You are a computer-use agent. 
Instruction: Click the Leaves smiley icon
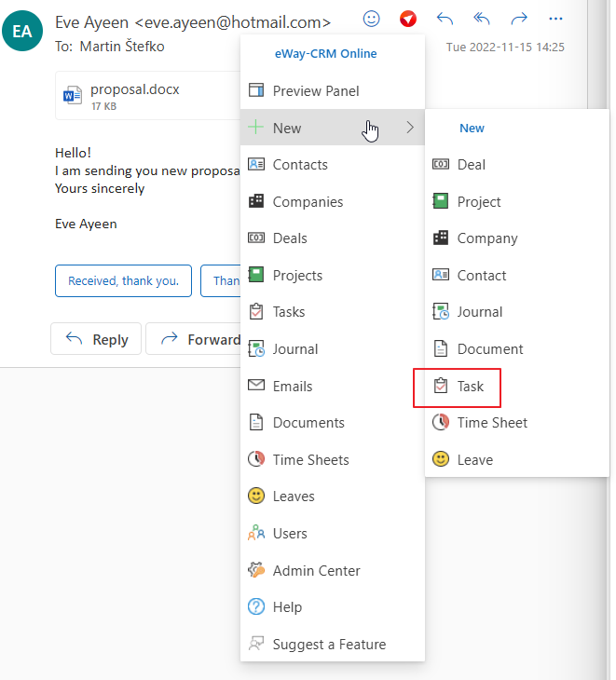(256, 496)
